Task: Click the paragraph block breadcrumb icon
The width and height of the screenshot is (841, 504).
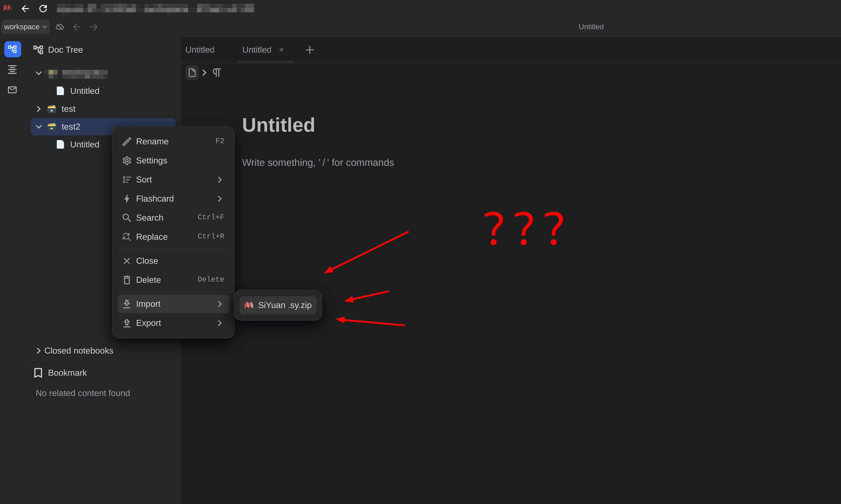Action: coord(217,73)
